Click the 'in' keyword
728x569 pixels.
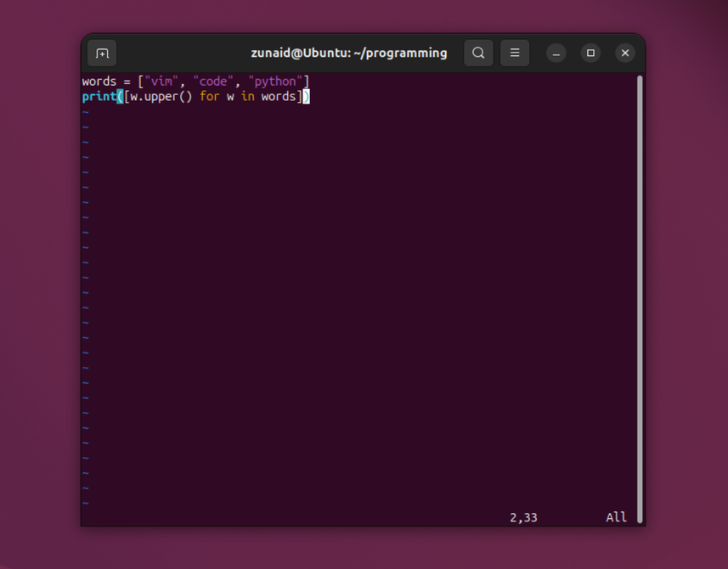[248, 96]
